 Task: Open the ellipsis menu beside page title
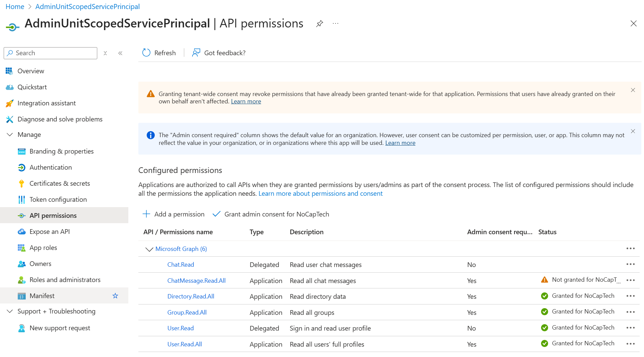(336, 23)
